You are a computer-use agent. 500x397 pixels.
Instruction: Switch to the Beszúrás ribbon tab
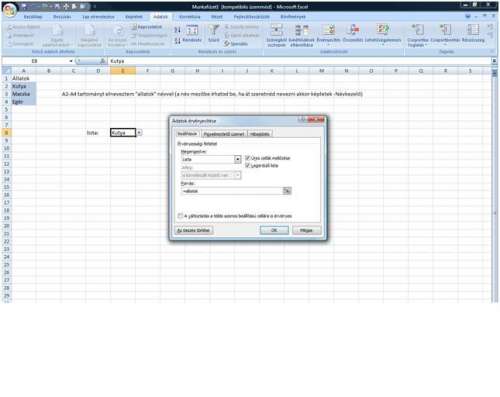[62, 17]
